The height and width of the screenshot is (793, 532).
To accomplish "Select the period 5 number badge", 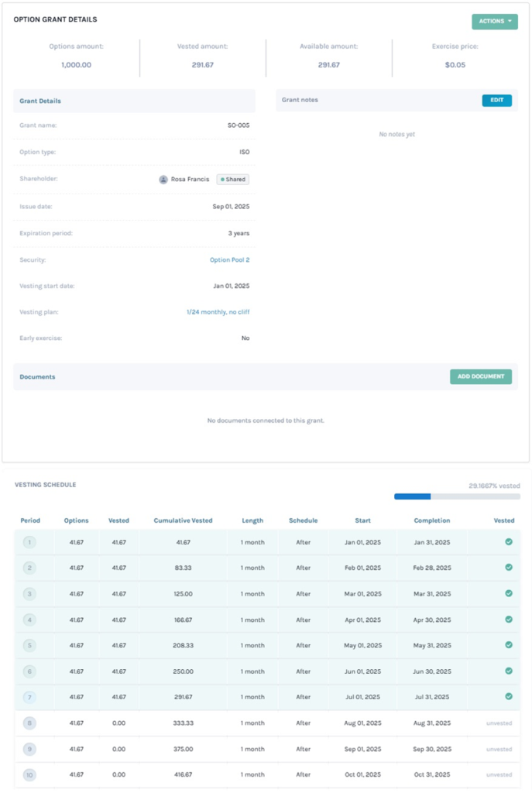I will click(x=29, y=646).
